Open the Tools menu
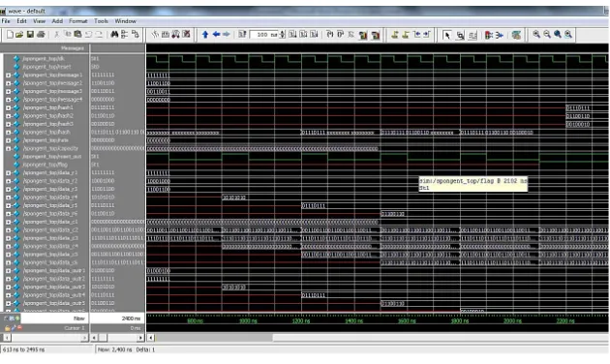610x364 pixels. [x=101, y=21]
